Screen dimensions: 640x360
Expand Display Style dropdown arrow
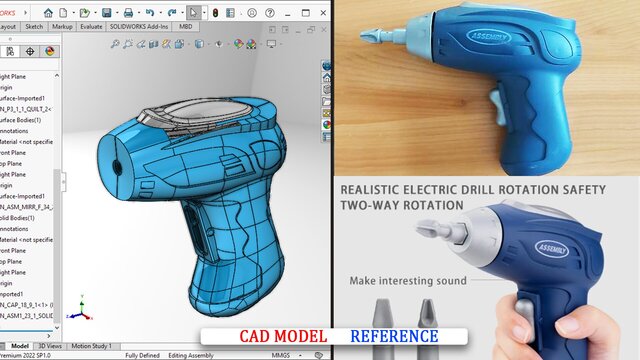pos(209,44)
